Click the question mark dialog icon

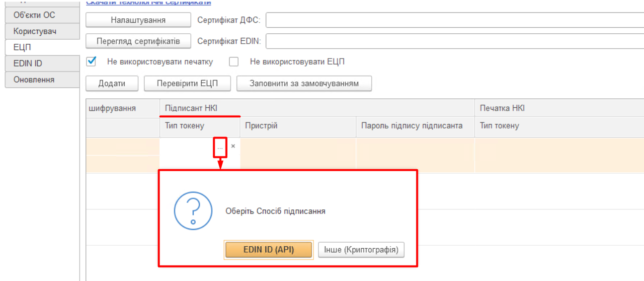click(193, 211)
